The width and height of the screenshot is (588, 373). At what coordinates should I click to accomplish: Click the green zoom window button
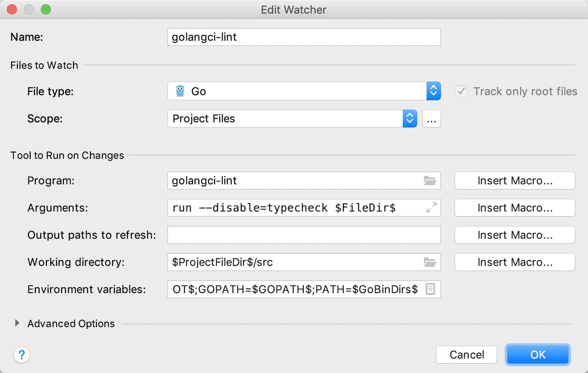pos(46,9)
